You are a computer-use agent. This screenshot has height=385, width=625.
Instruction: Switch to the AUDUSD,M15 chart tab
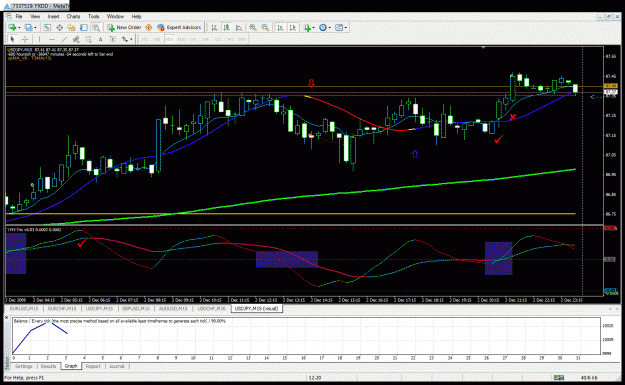coord(173,309)
